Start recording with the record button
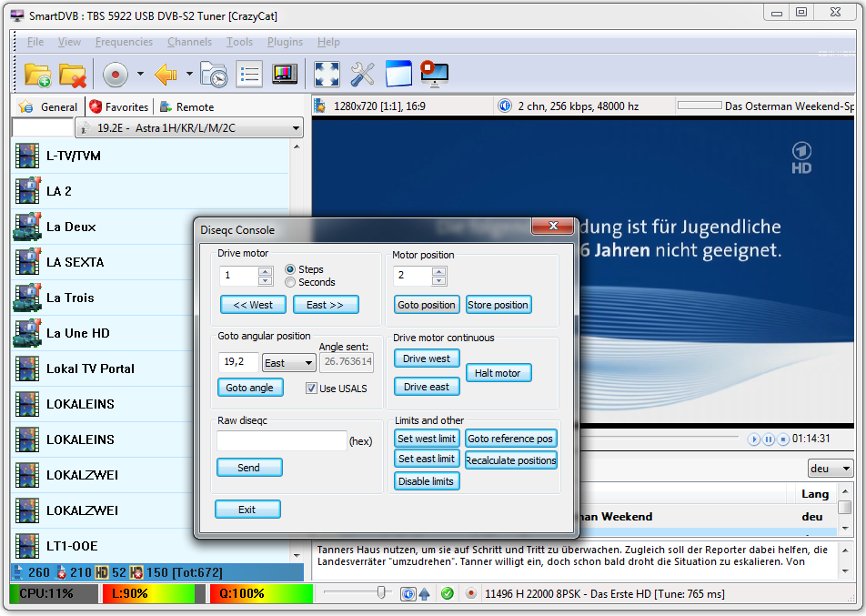The width and height of the screenshot is (866, 616). 115,74
